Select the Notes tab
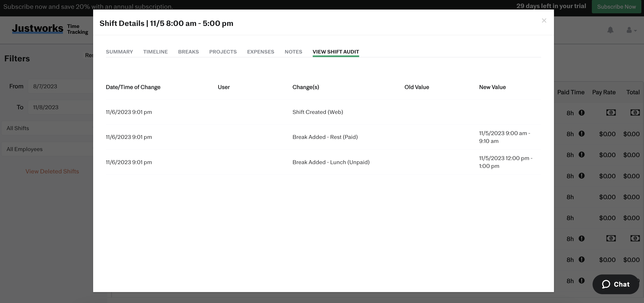Screen dimensions: 644x303 (293, 52)
